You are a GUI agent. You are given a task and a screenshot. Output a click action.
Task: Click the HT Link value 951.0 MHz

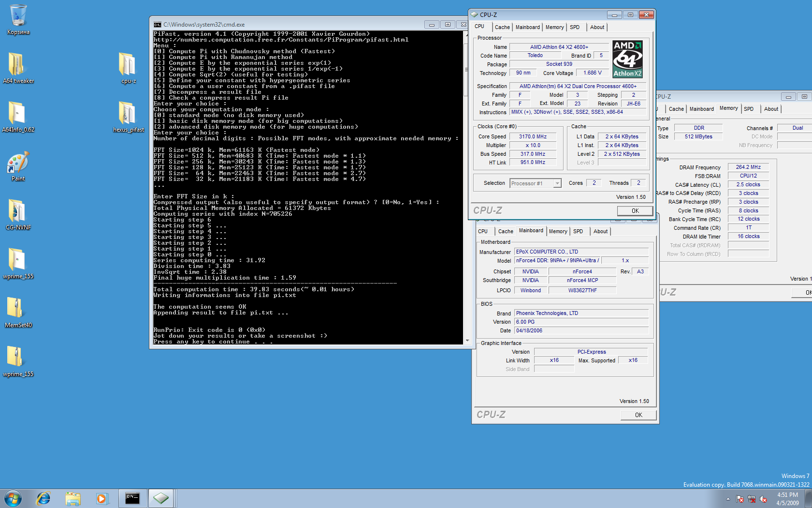(533, 163)
